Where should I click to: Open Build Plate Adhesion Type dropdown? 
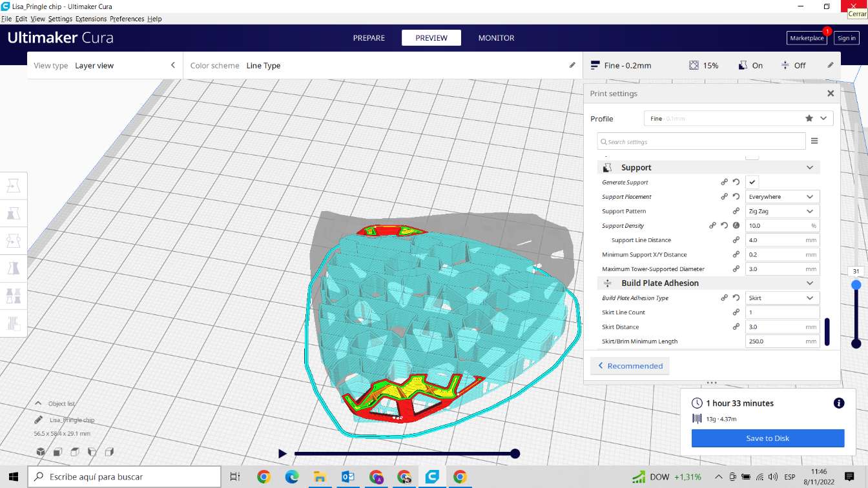pos(782,298)
